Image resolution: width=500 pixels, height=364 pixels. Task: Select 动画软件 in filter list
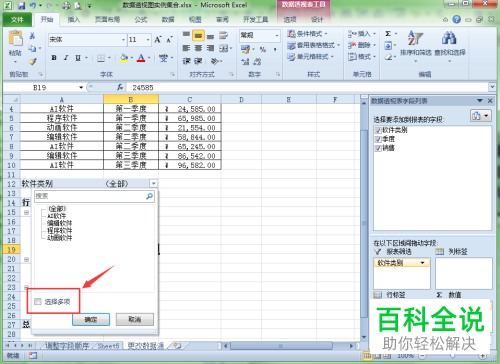tap(59, 238)
